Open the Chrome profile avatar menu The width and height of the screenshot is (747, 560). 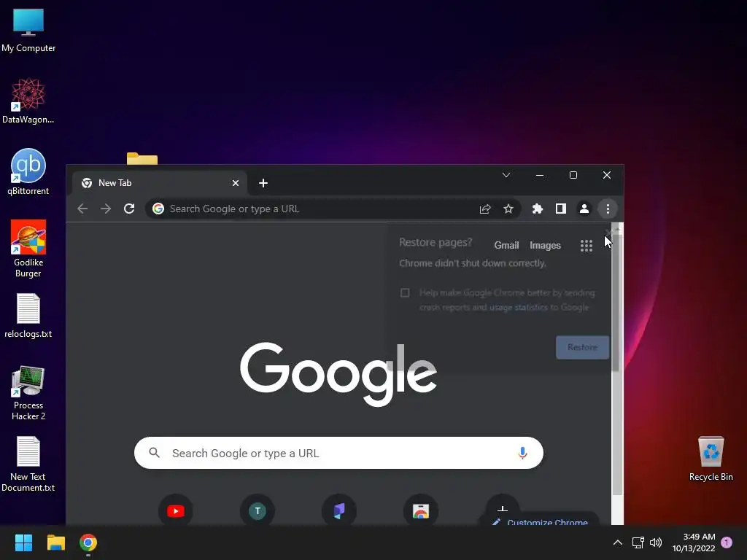tap(584, 209)
